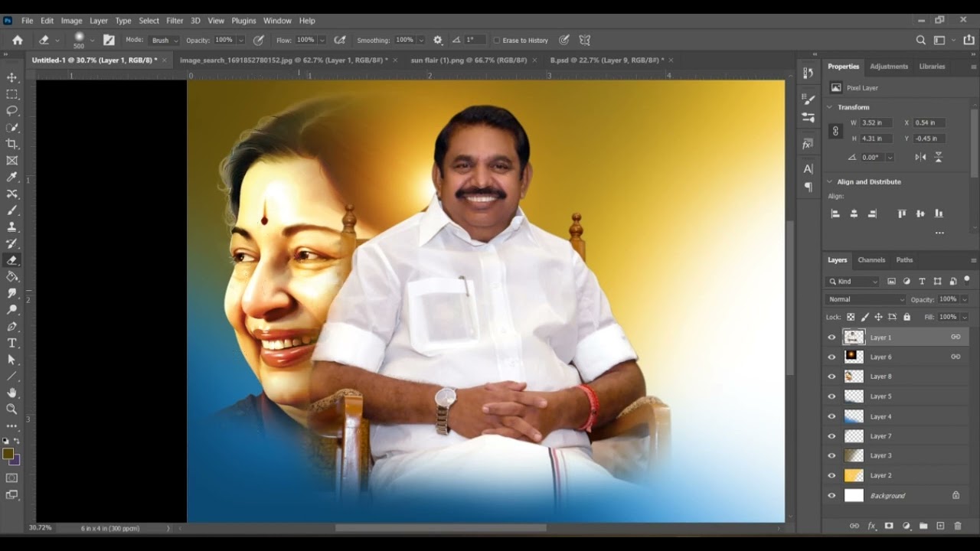This screenshot has width=980, height=551.
Task: Create a new group folder icon
Action: 923,526
